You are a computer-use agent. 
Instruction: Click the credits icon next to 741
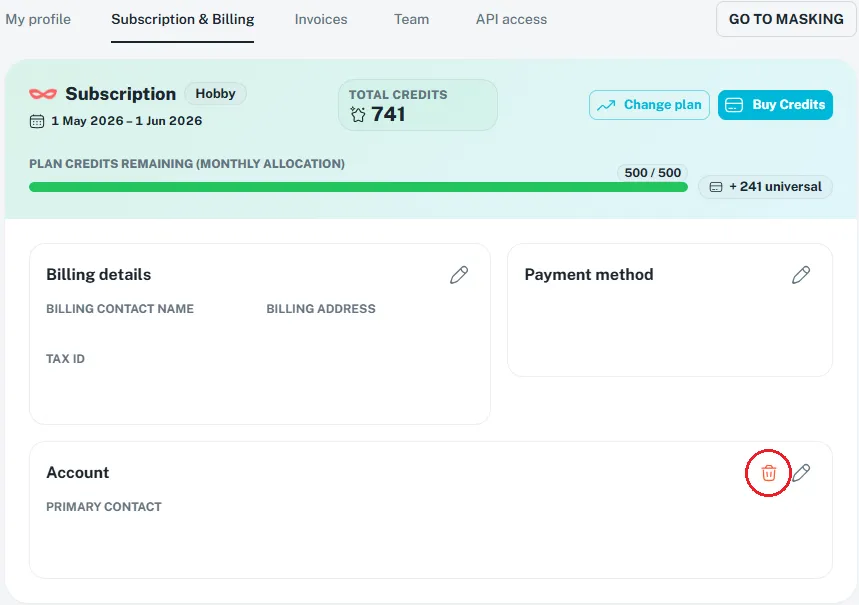358,115
